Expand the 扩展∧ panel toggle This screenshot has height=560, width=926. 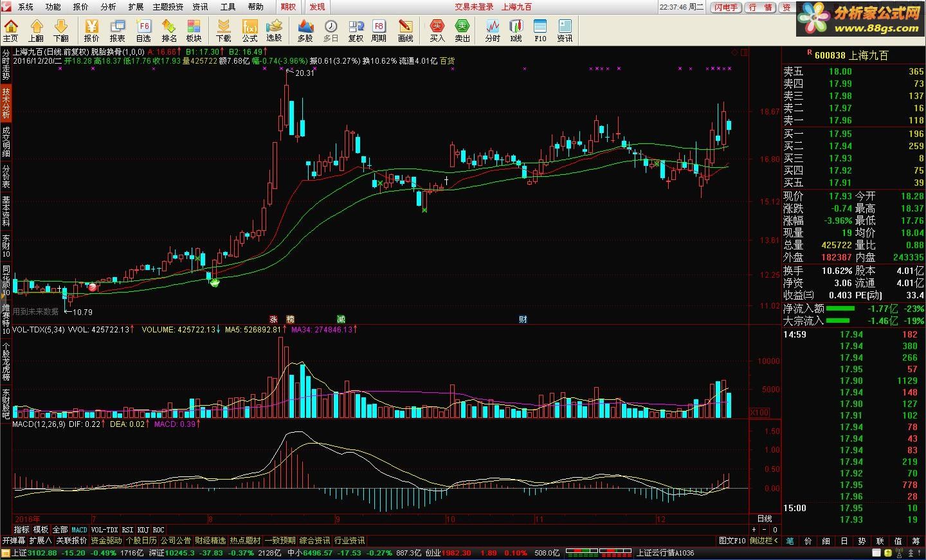point(41,541)
